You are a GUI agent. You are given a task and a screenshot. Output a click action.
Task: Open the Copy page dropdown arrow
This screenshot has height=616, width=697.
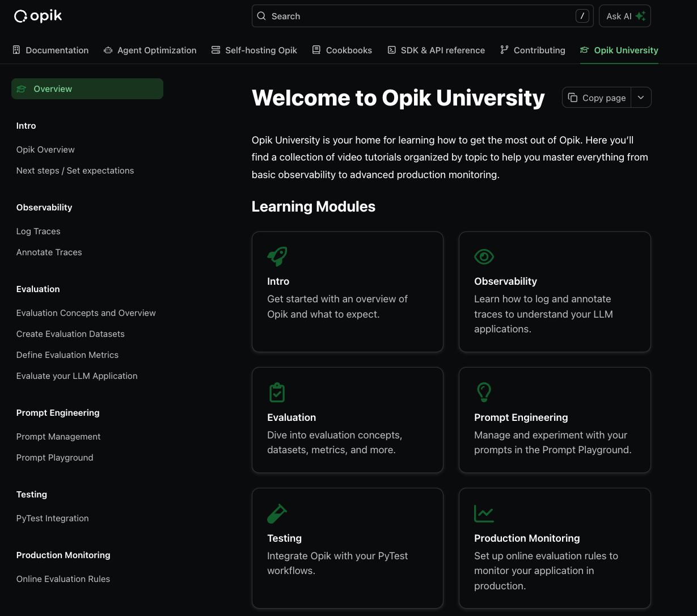click(641, 97)
